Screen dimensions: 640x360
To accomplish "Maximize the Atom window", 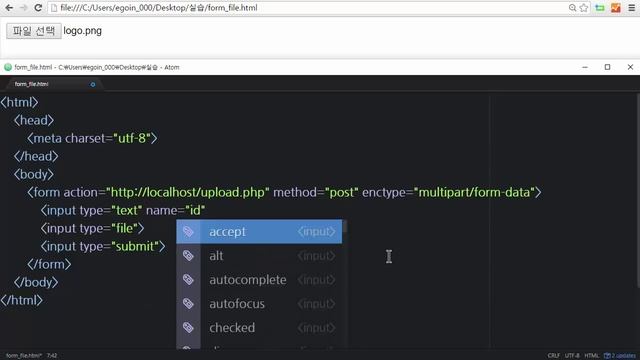I will 607,67.
